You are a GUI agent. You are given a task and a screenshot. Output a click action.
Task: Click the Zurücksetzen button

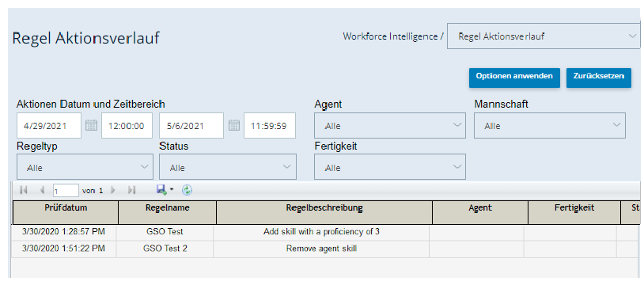(599, 78)
